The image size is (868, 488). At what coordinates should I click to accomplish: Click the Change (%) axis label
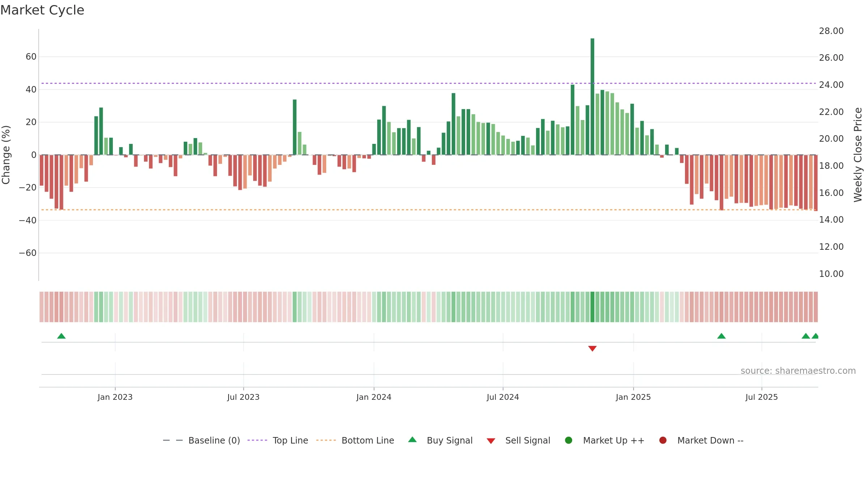click(6, 155)
